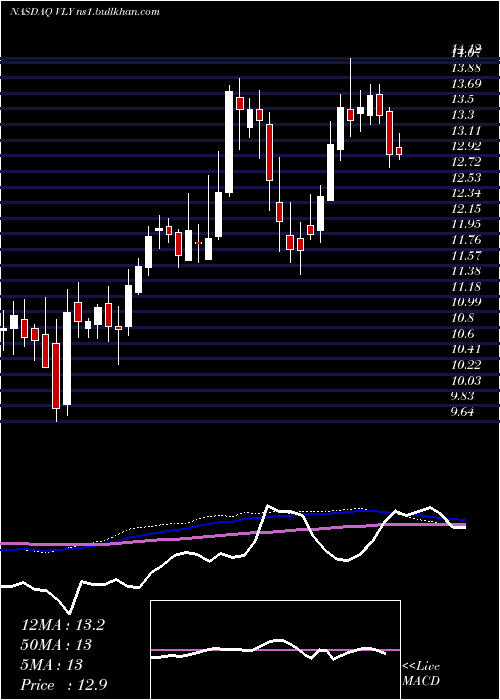Screen dimensions: 500x700
Task: Select the 13.3 price level label
Action: click(463, 115)
